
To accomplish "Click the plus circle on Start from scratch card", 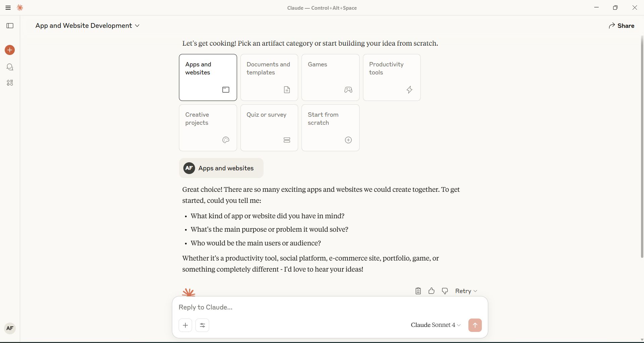I will pyautogui.click(x=348, y=140).
